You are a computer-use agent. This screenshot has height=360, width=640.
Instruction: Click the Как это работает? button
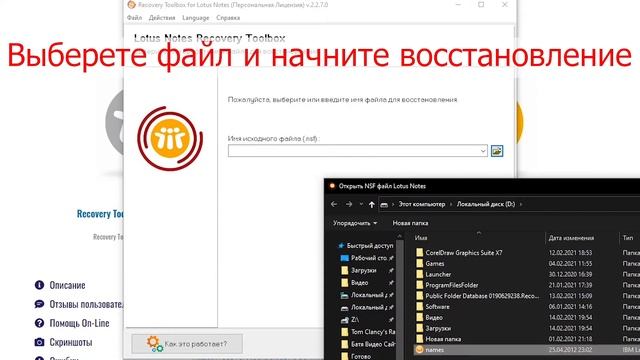click(x=187, y=344)
